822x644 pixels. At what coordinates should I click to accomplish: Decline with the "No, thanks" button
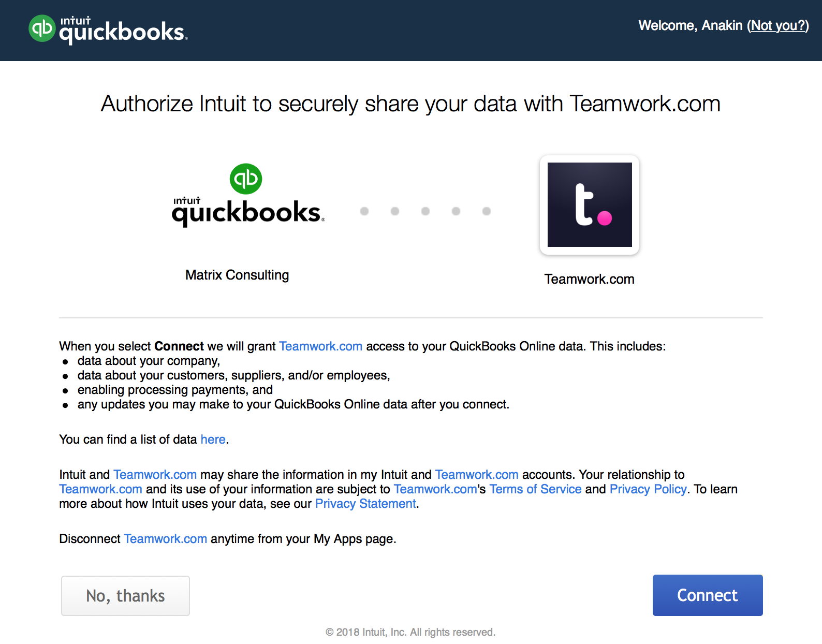tap(126, 596)
